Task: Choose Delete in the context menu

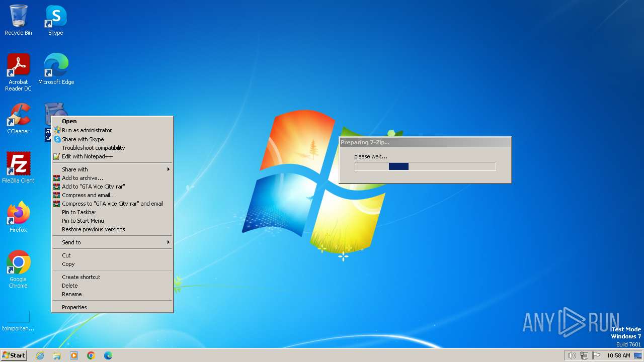Action: pos(112,286)
